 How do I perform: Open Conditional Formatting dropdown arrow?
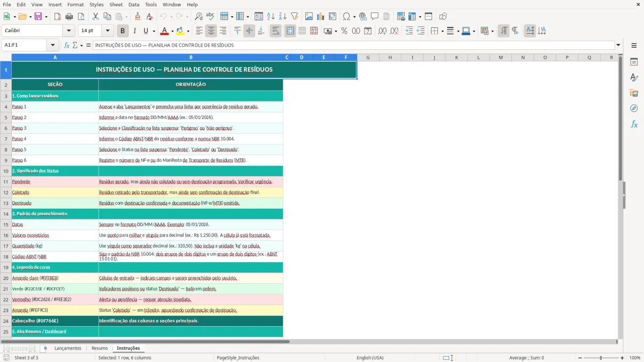coord(492,31)
